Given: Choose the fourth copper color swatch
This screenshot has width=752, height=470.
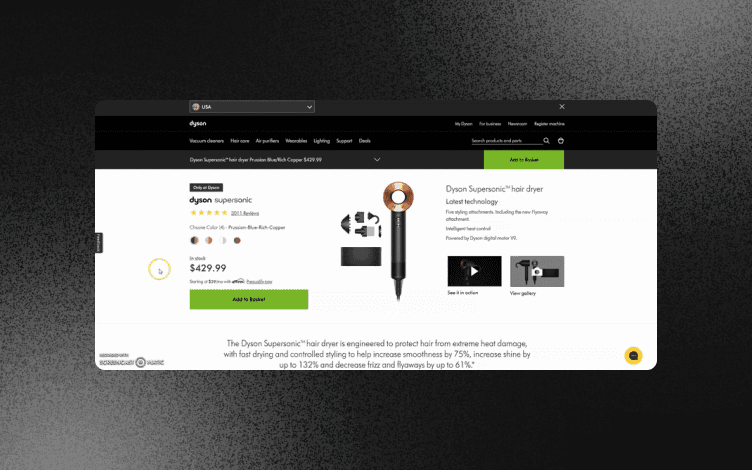Looking at the screenshot, I should (x=237, y=240).
